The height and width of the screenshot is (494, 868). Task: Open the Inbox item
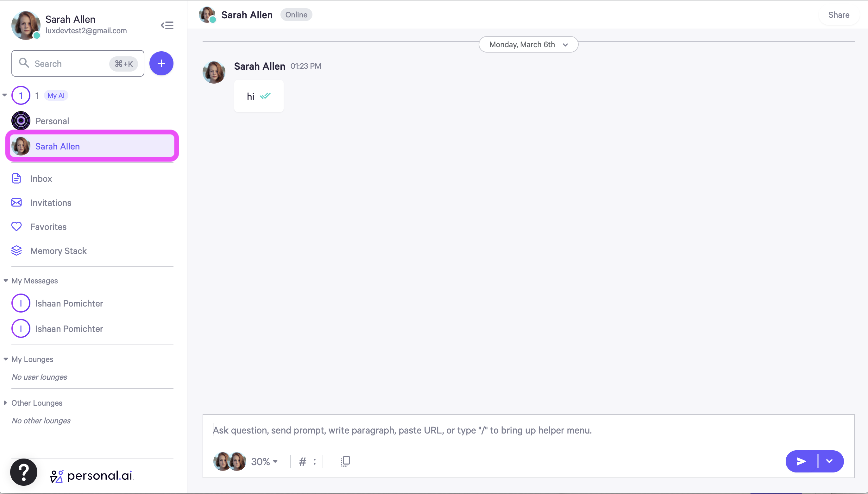41,179
